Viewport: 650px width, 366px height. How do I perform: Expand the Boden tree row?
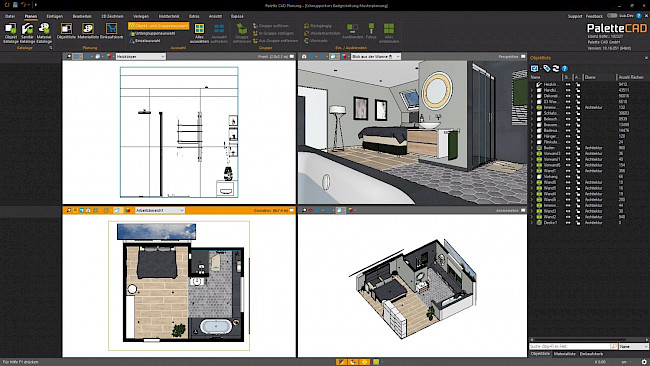tap(532, 148)
